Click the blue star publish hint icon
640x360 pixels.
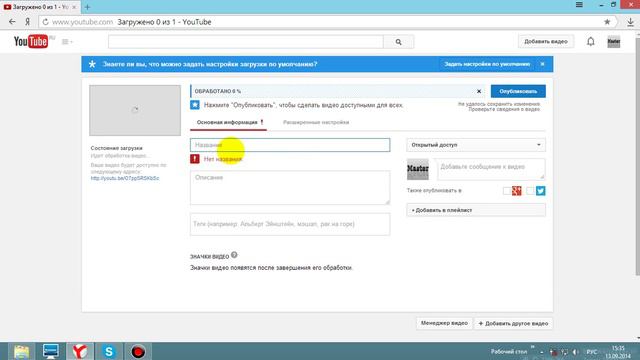tap(195, 105)
